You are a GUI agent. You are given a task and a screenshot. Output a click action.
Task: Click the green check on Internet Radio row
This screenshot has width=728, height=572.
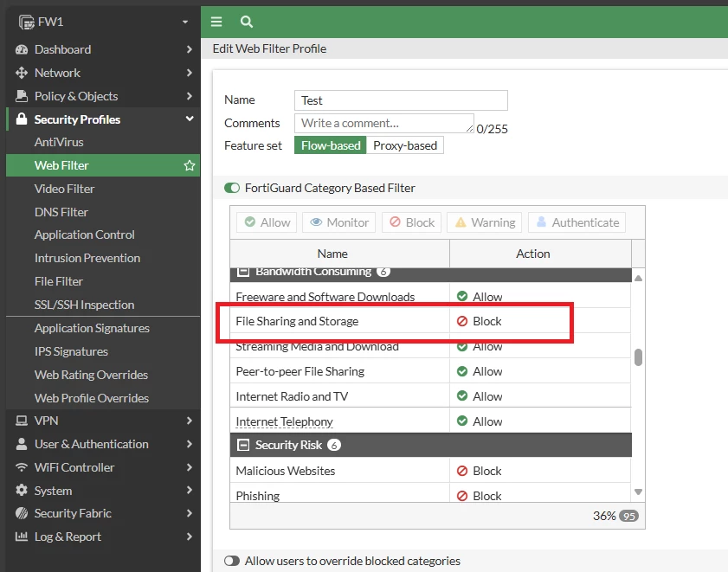point(462,395)
